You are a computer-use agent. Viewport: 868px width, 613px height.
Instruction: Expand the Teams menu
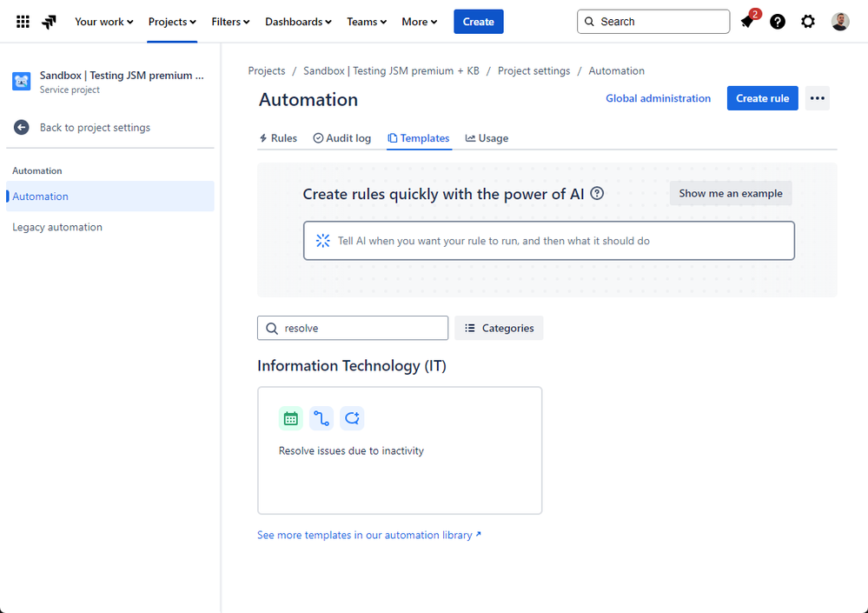[x=367, y=22]
